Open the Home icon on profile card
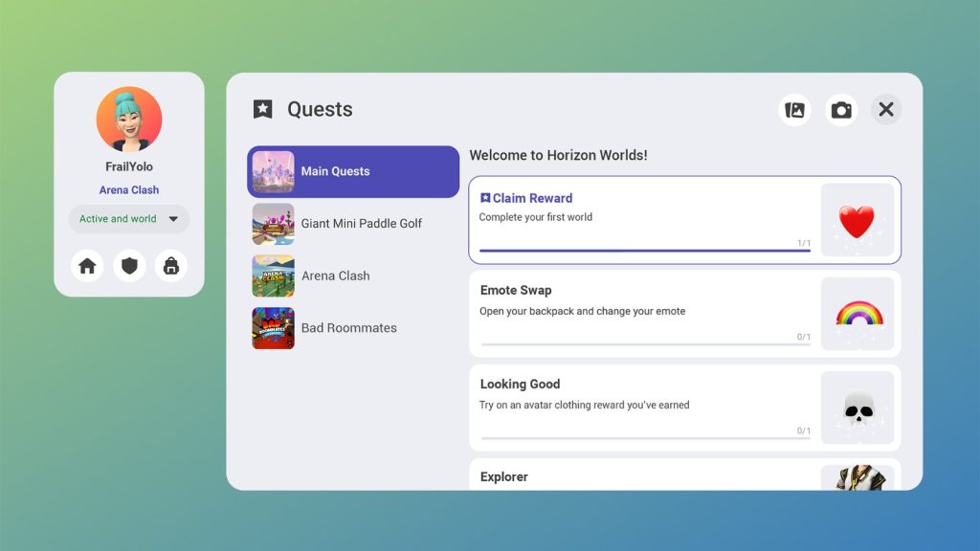This screenshot has height=551, width=980. click(x=88, y=265)
